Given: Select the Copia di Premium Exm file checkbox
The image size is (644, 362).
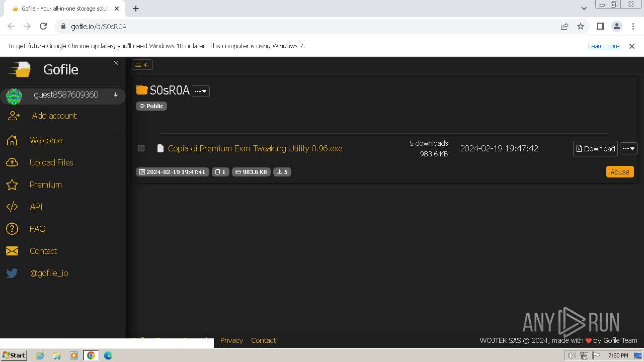Looking at the screenshot, I should click(x=141, y=148).
